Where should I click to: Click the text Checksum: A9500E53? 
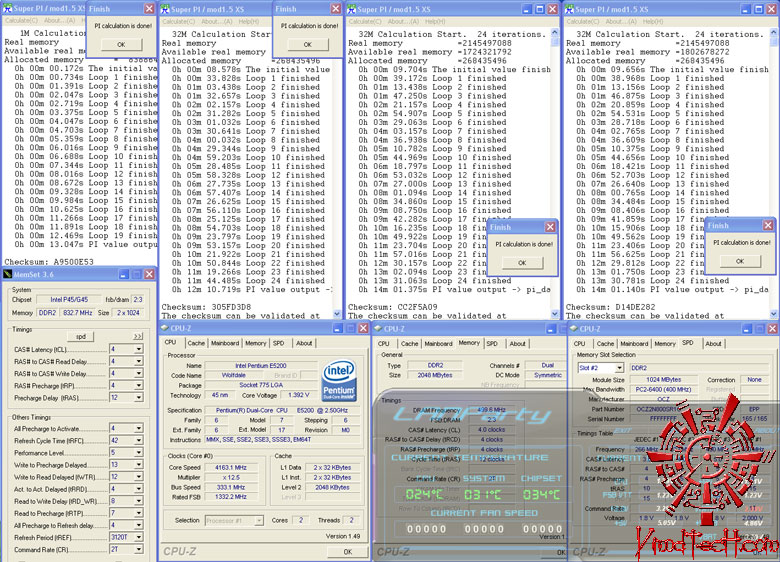[x=49, y=262]
